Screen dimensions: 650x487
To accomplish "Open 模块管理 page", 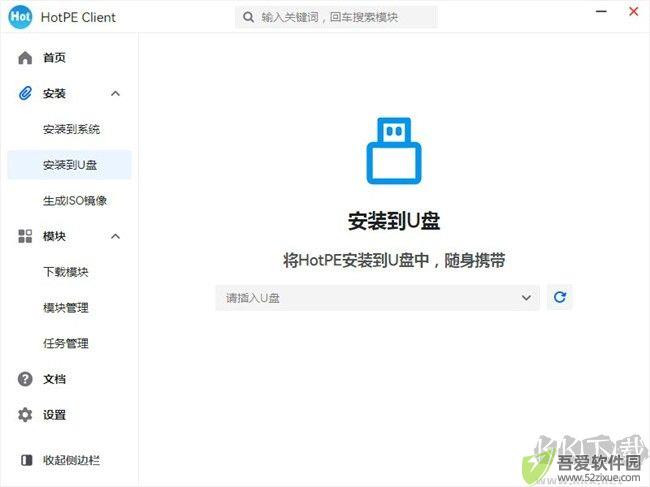I will (x=65, y=308).
